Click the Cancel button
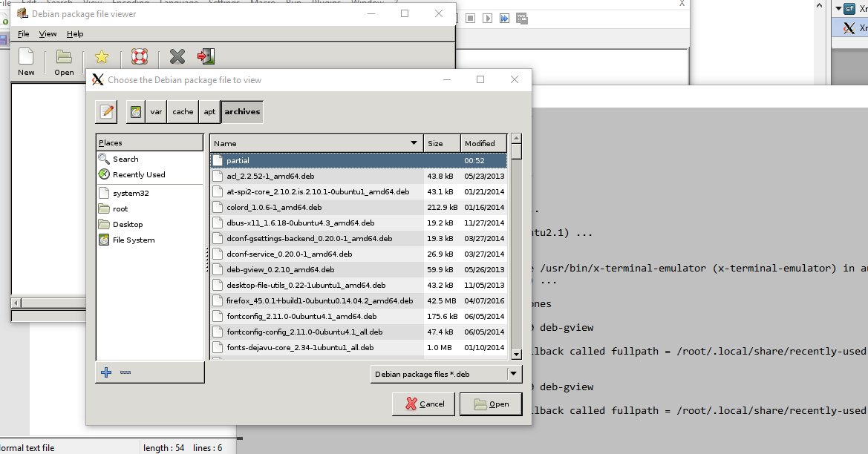The image size is (868, 454). click(x=423, y=404)
